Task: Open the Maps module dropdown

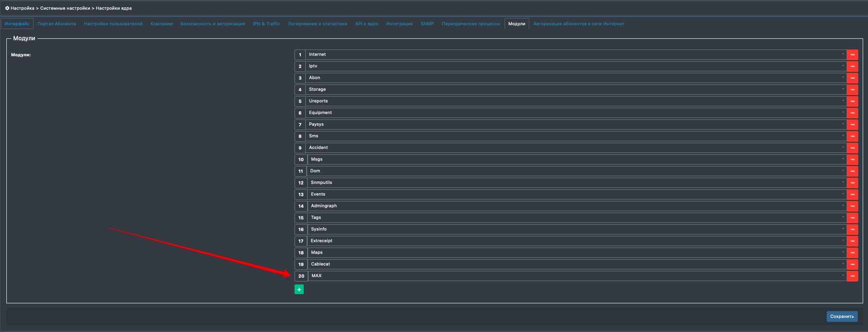Action: (577, 253)
